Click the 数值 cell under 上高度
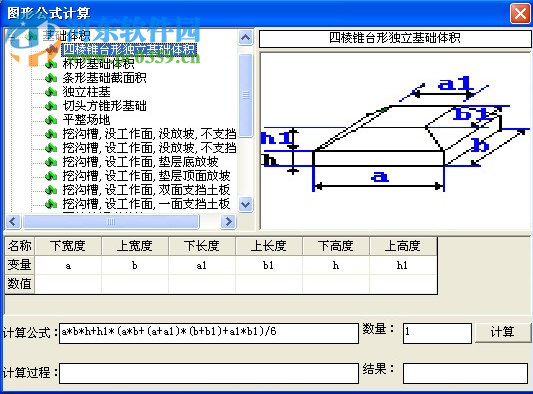The width and height of the screenshot is (533, 394). [x=403, y=284]
